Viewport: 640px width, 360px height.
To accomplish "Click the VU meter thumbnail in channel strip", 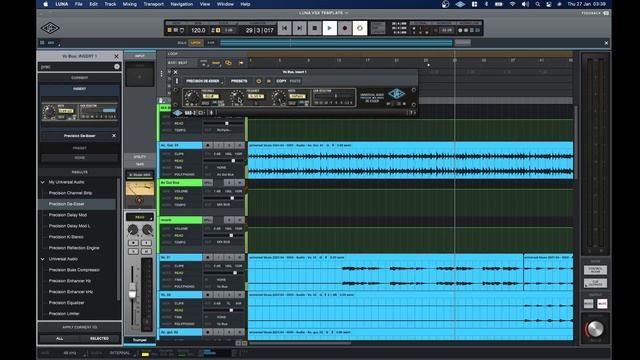I will (x=140, y=189).
